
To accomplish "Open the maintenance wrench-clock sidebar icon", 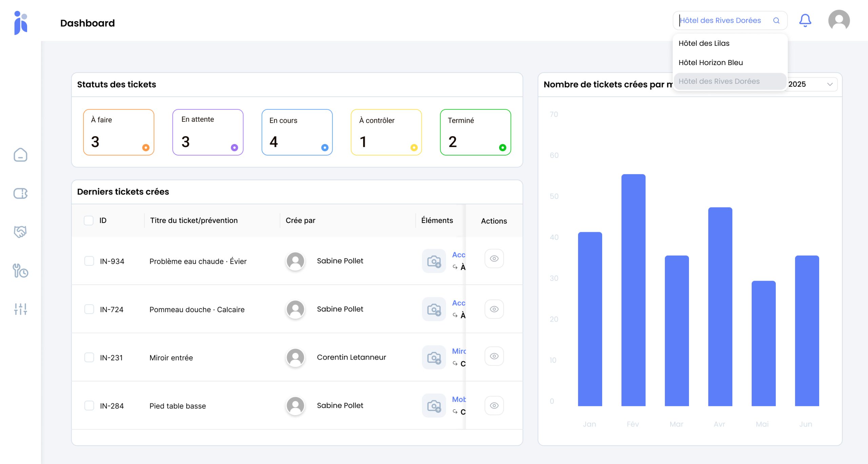I will pos(20,271).
